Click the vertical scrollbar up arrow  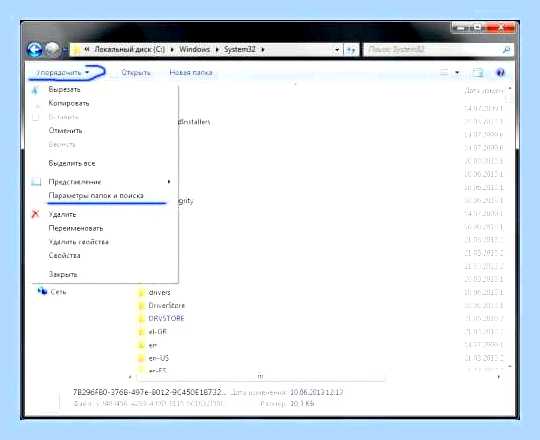pos(510,89)
